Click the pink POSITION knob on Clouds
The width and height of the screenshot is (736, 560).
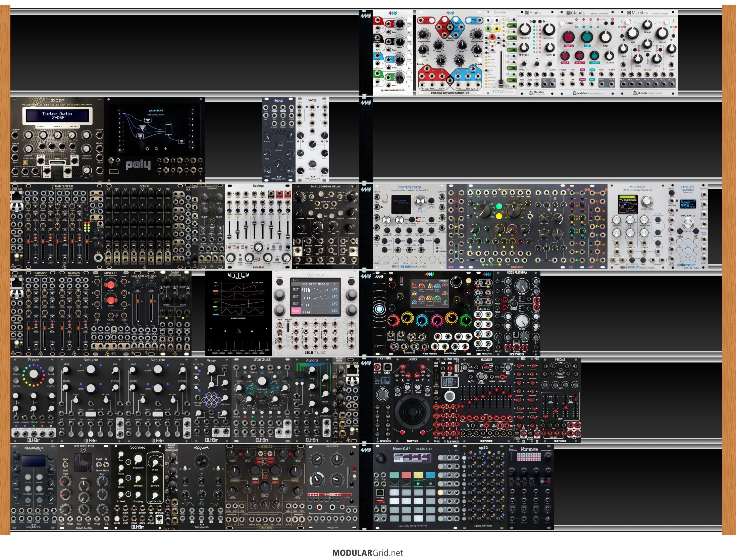[569, 37]
